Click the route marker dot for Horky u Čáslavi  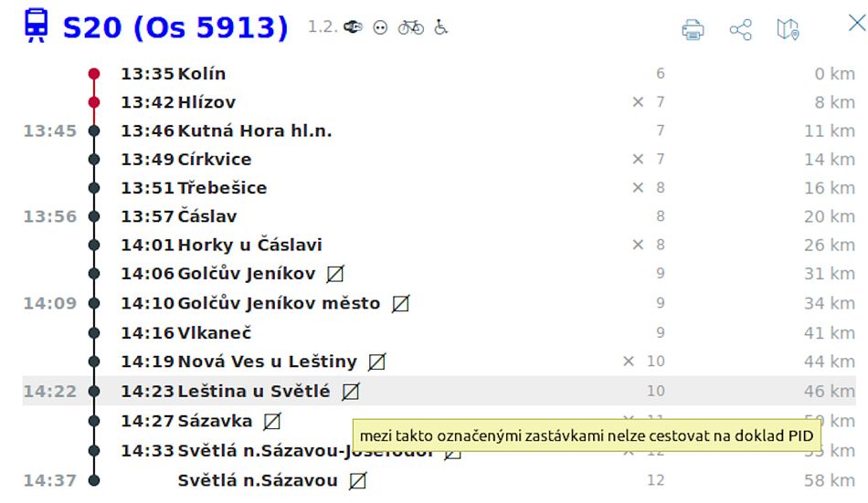click(x=93, y=246)
